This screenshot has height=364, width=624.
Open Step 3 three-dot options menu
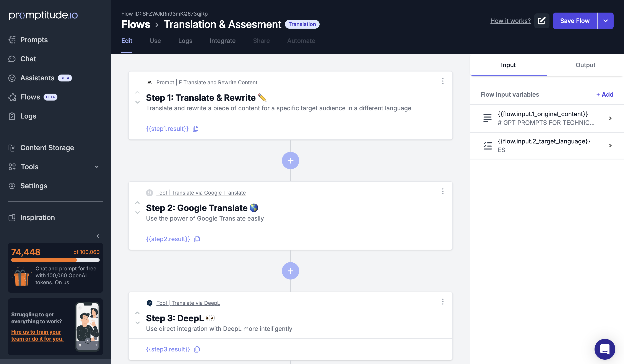[443, 302]
